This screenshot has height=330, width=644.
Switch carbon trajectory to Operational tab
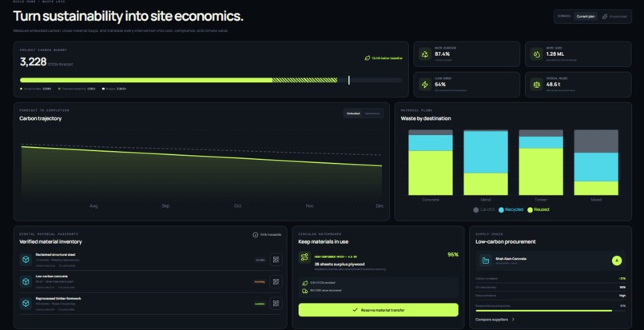(x=372, y=113)
